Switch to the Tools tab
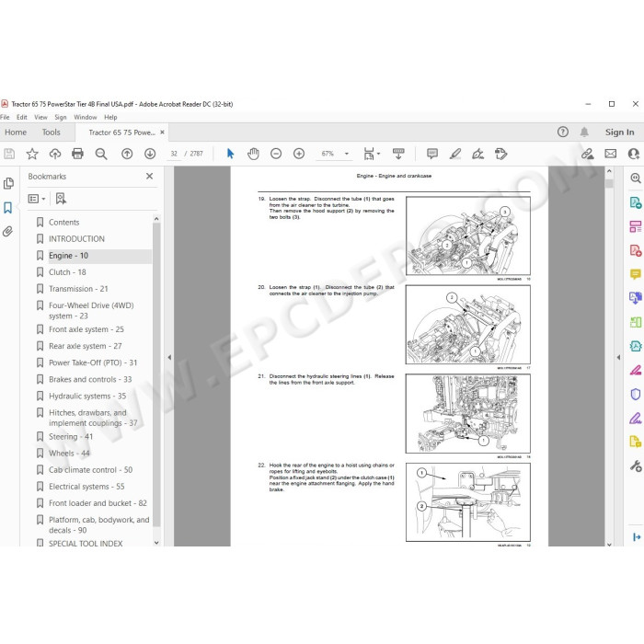Screen dimensions: 644x644 (x=51, y=132)
